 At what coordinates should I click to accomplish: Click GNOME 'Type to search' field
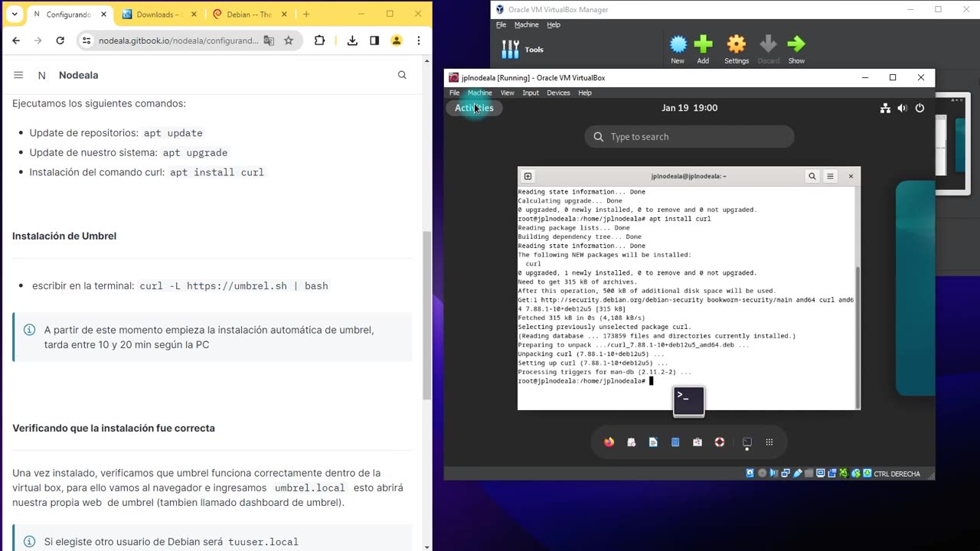point(690,137)
